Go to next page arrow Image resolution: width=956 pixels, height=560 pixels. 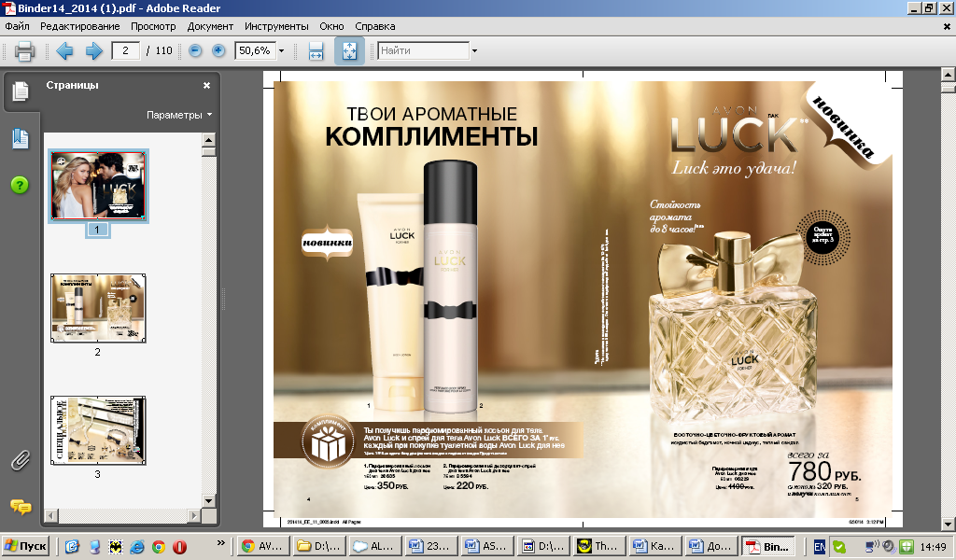click(93, 50)
